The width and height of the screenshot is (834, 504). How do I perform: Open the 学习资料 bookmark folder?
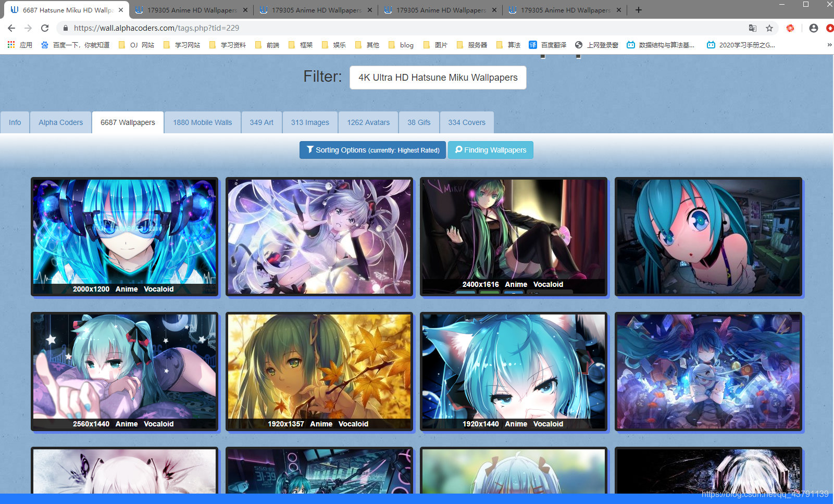228,45
